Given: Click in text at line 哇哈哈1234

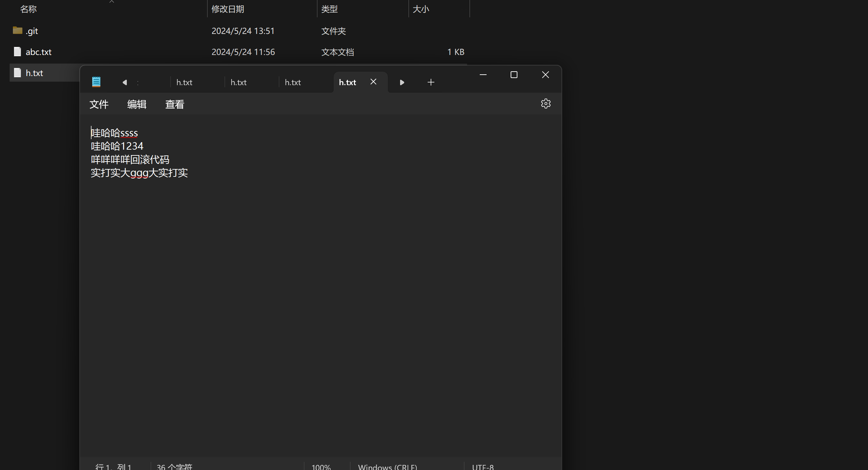Looking at the screenshot, I should pos(117,146).
